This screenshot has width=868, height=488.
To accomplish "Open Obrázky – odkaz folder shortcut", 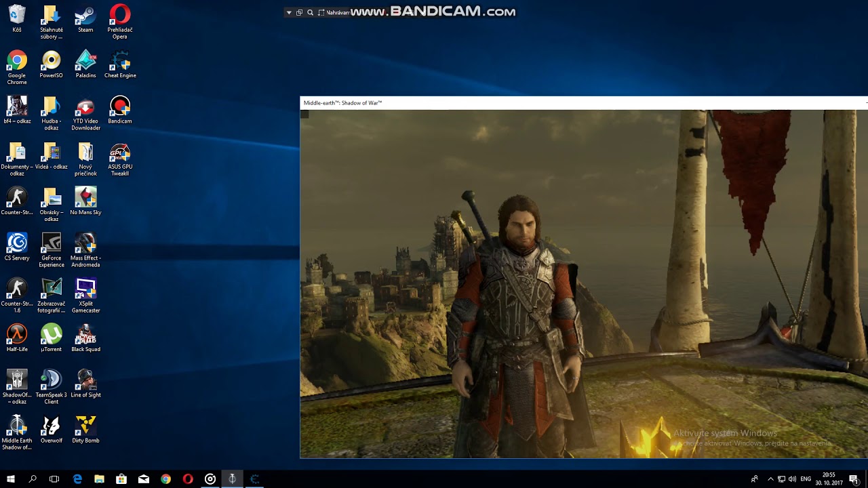I will pos(52,204).
